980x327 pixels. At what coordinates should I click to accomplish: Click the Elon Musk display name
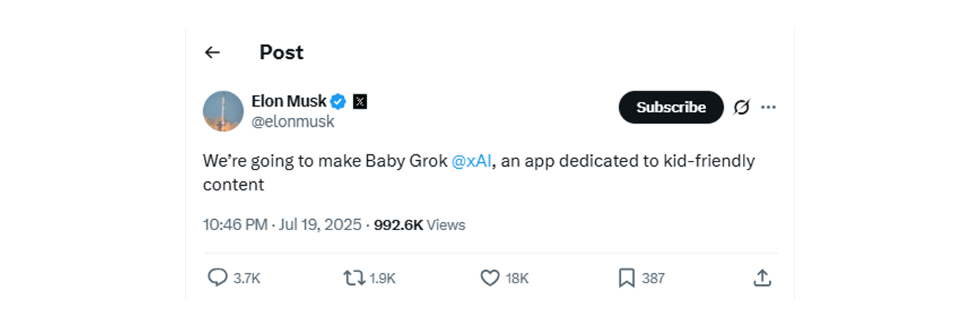point(289,101)
